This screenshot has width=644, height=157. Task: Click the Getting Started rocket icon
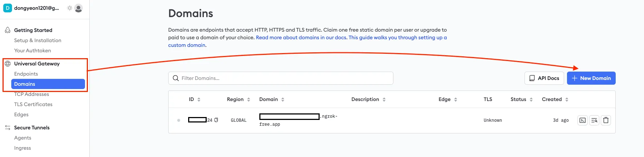point(8,30)
